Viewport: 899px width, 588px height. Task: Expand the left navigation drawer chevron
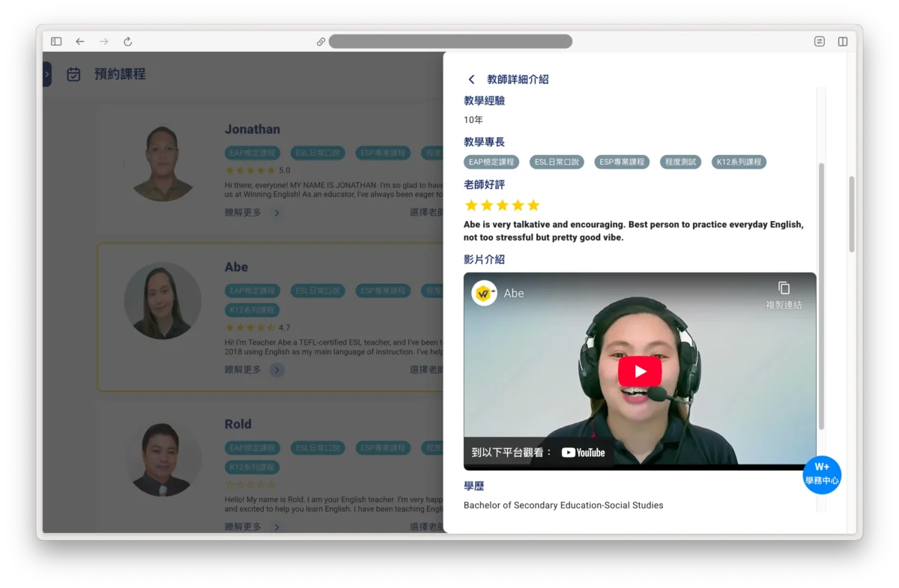click(46, 74)
